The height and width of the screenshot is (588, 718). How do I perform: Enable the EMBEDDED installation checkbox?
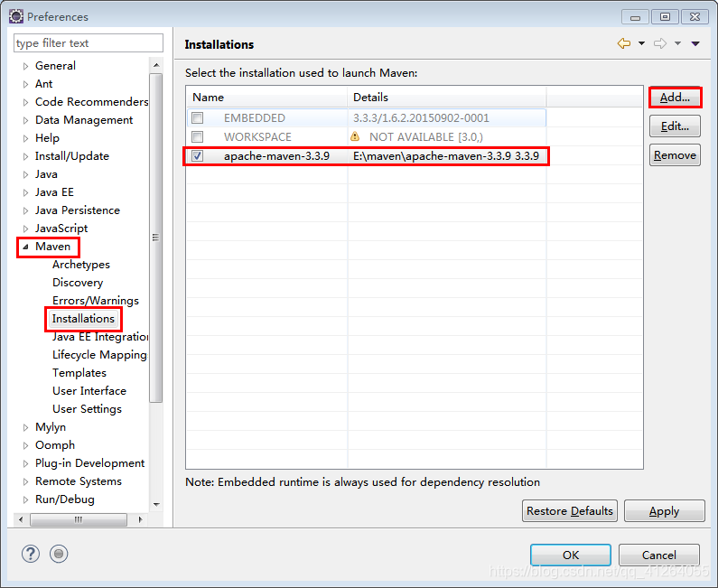click(198, 118)
